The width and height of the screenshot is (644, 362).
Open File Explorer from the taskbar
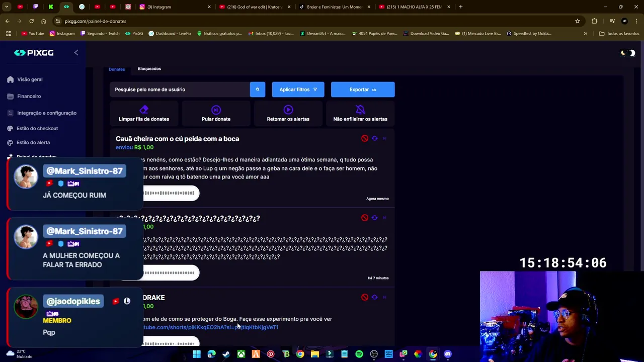(315, 354)
